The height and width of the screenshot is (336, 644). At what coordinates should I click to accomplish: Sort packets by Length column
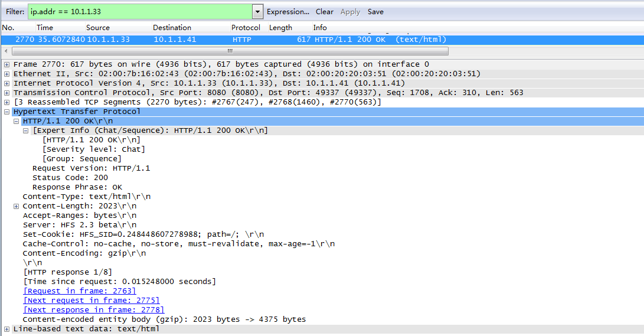pos(280,28)
